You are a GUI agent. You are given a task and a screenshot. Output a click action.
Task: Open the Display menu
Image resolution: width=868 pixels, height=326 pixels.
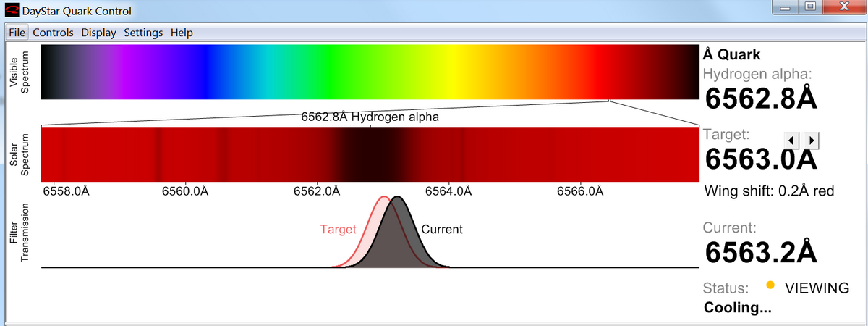coord(99,33)
